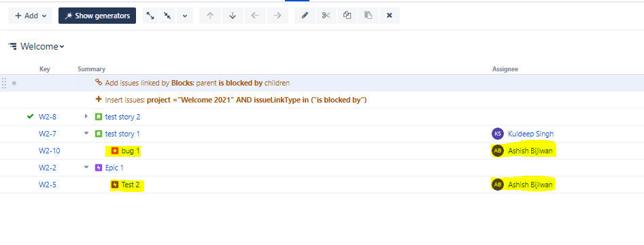Click the AB avatar on the bug 1 row
This screenshot has width=644, height=245.
[498, 151]
